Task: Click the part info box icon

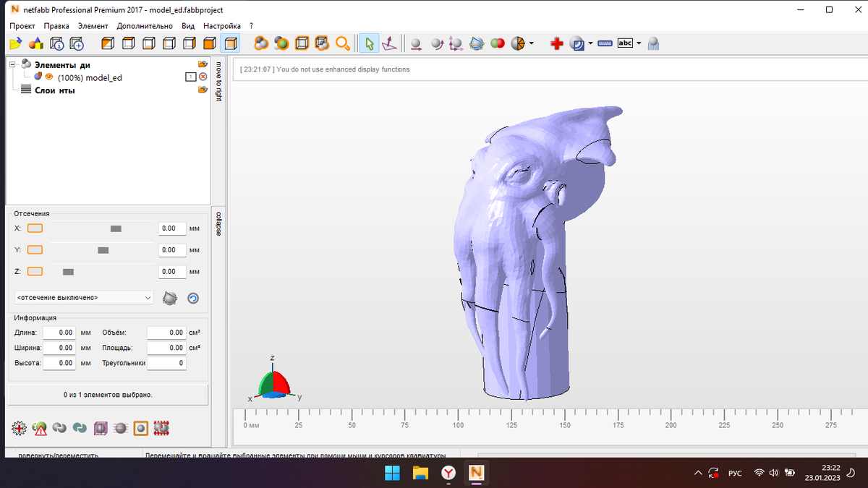Action: click(58, 44)
